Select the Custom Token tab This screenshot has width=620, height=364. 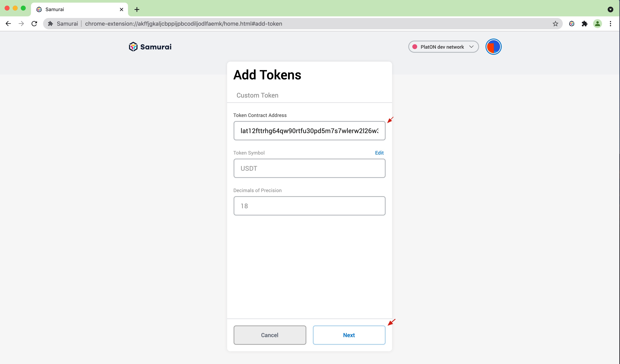(257, 95)
